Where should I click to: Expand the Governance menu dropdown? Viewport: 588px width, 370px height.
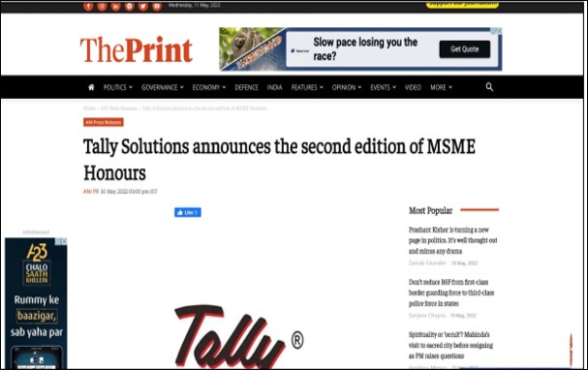click(163, 87)
